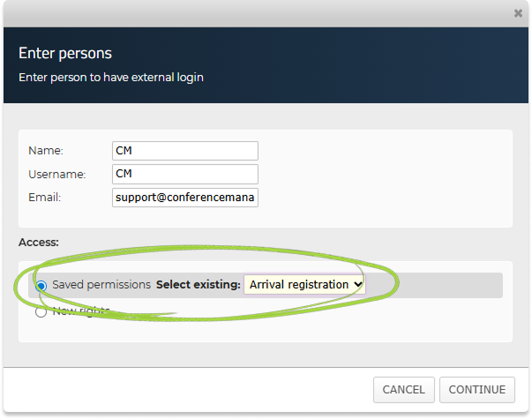This screenshot has height=419, width=532.
Task: Select the Saved permissions radio button
Action: pyautogui.click(x=41, y=286)
